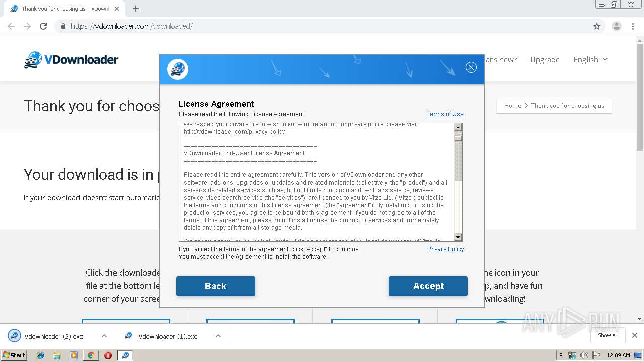
Task: Switch to Chrome in the taskbar
Action: point(91,355)
